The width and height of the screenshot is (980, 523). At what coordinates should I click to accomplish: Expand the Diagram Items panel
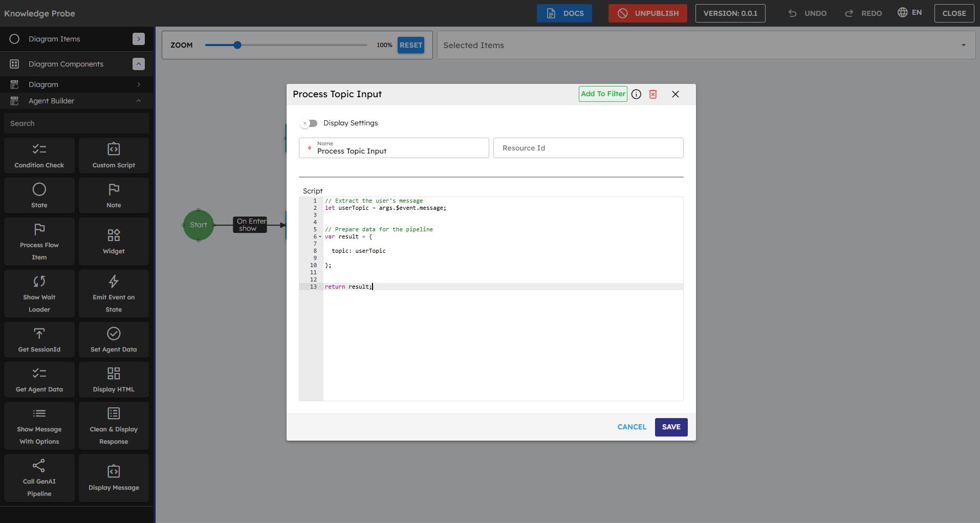click(x=138, y=39)
